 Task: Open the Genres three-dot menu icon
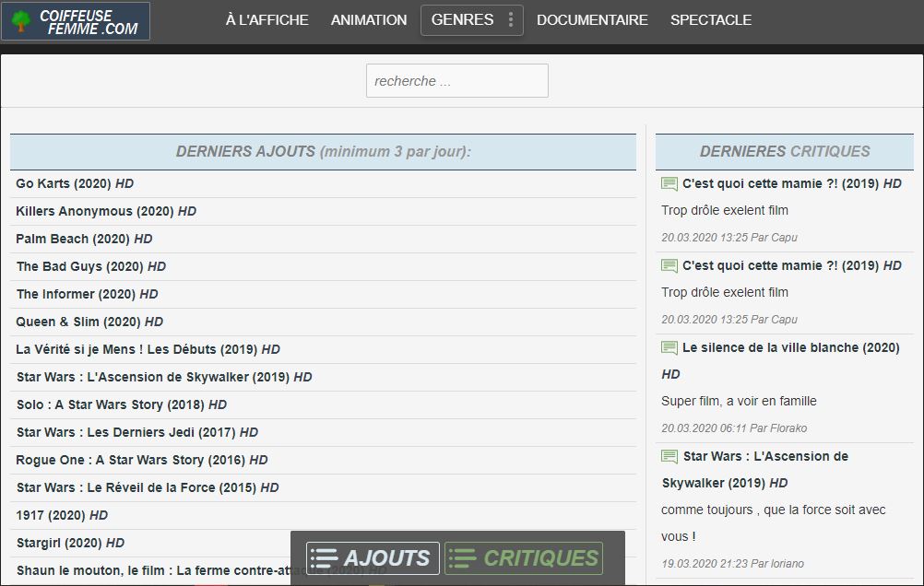coord(510,20)
